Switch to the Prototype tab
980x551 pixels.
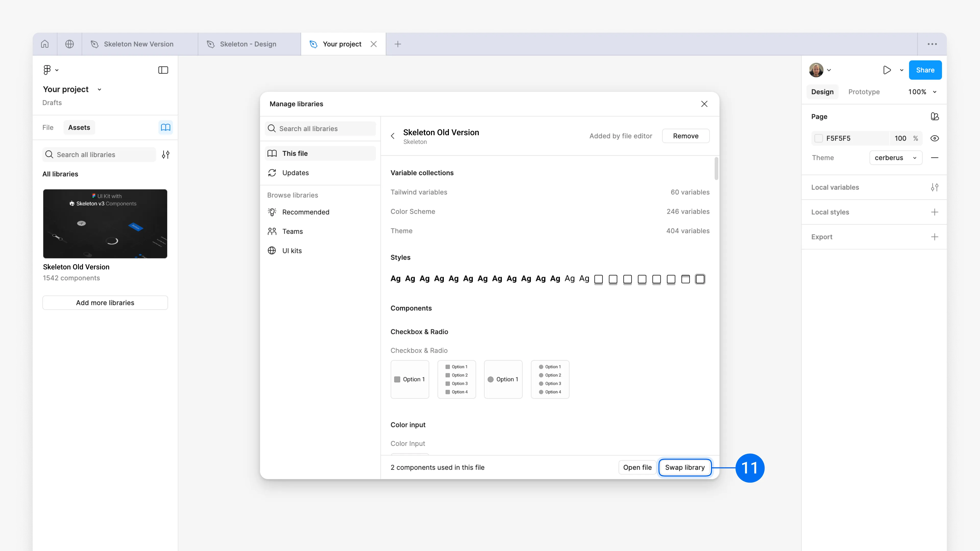[864, 92]
